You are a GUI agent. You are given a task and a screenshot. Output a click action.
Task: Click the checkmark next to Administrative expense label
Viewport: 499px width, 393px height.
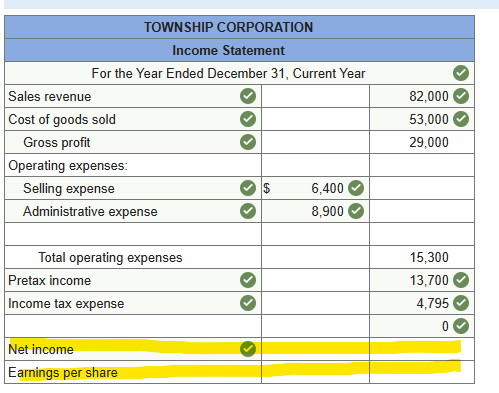coord(248,211)
